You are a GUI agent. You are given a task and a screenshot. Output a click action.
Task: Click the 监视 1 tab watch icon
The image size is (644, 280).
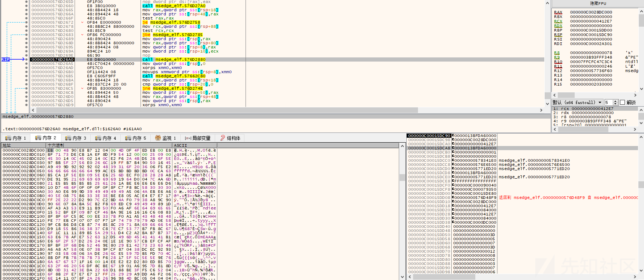(x=158, y=138)
